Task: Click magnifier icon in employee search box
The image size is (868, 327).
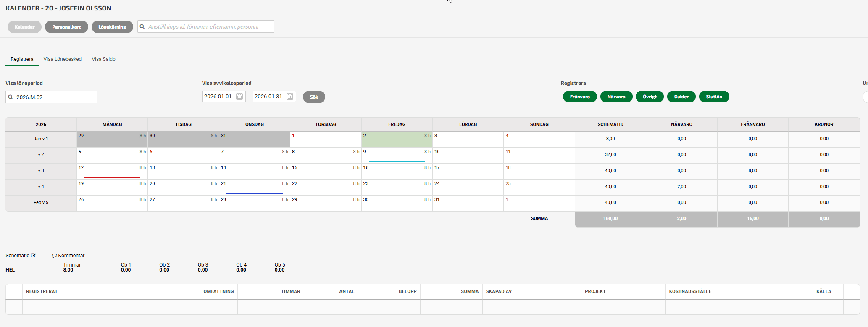Action: click(142, 27)
